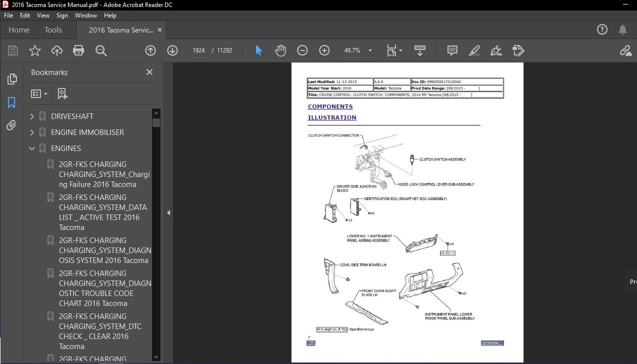Select the highlight text pen tool
This screenshot has width=637, height=364.
474,50
